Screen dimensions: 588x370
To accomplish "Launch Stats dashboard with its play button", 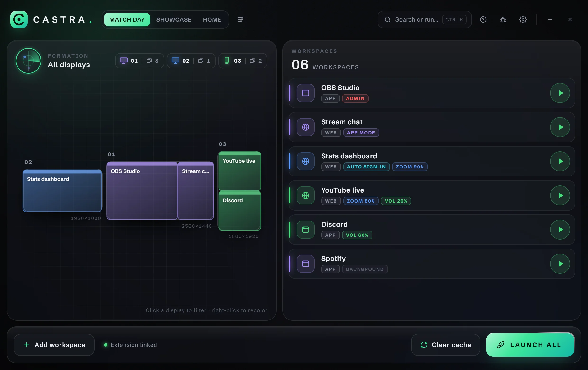I will pos(560,161).
